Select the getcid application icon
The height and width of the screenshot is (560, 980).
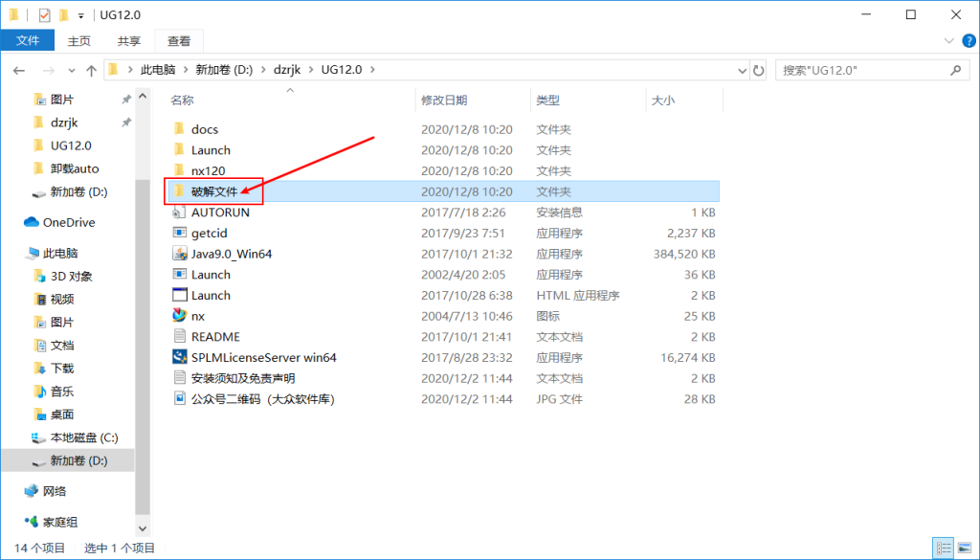coord(179,233)
